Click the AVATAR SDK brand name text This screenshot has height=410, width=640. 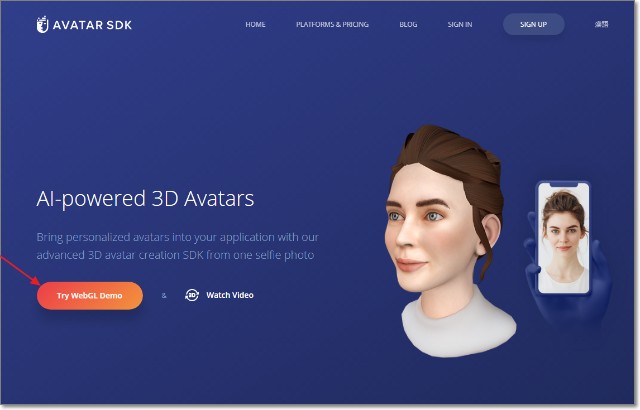(92, 25)
